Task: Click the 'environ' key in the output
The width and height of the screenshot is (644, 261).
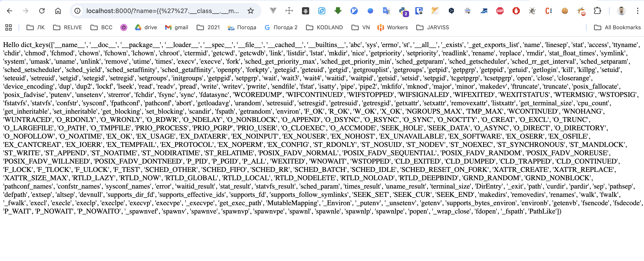Action: point(288,112)
